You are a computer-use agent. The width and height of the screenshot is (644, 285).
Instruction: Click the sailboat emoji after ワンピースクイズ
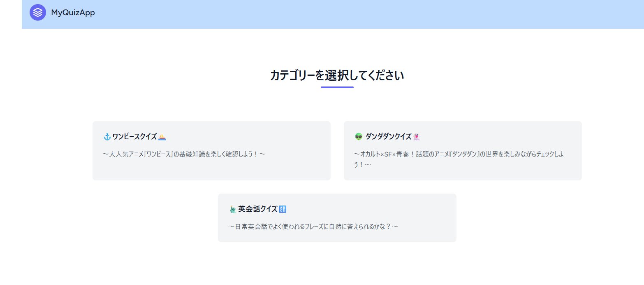coord(162,137)
